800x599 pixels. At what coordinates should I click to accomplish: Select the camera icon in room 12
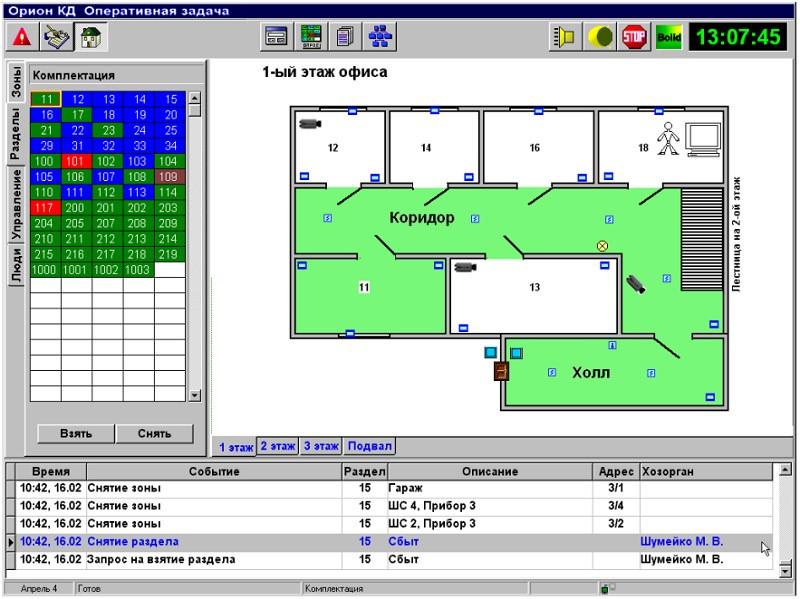pos(310,123)
